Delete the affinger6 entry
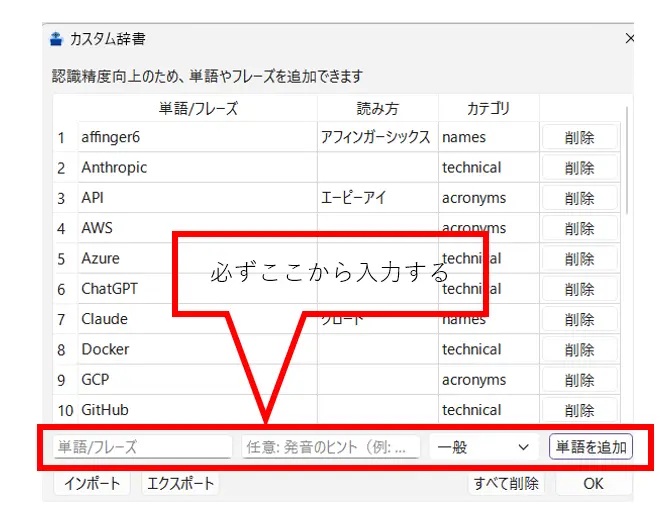661x520 pixels. (580, 137)
